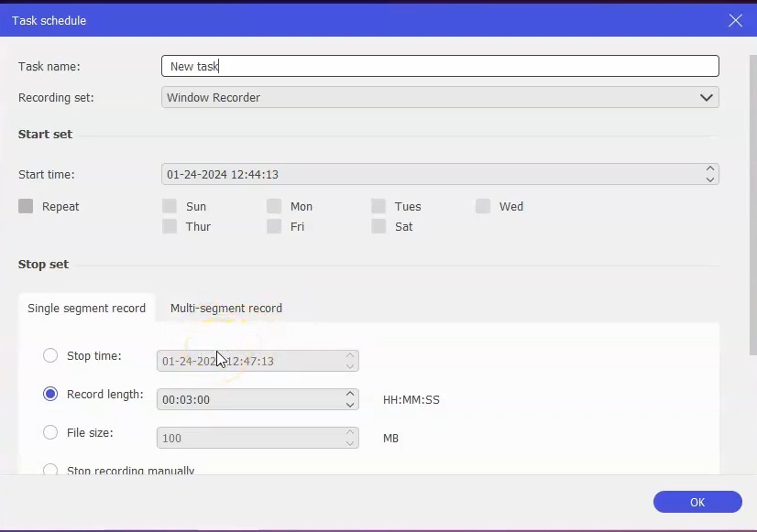
Task: Decrease Record length with down arrow
Action: point(350,405)
